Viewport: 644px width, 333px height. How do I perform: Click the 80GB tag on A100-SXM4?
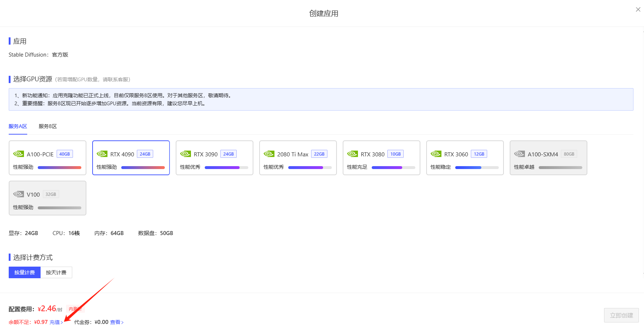pos(569,154)
